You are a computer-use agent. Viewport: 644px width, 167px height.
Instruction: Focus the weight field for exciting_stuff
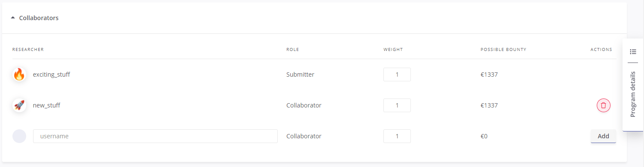[397, 75]
